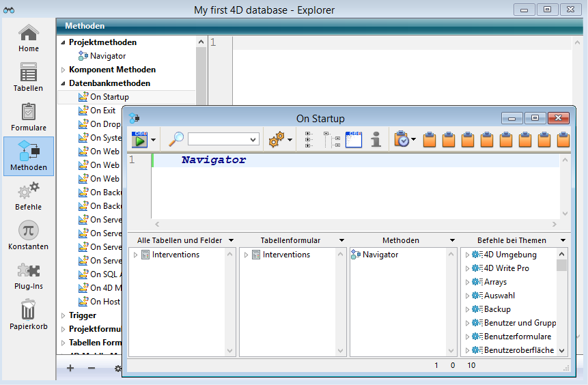This screenshot has height=385, width=588.
Task: Expand the Trigger tree node
Action: click(x=63, y=315)
